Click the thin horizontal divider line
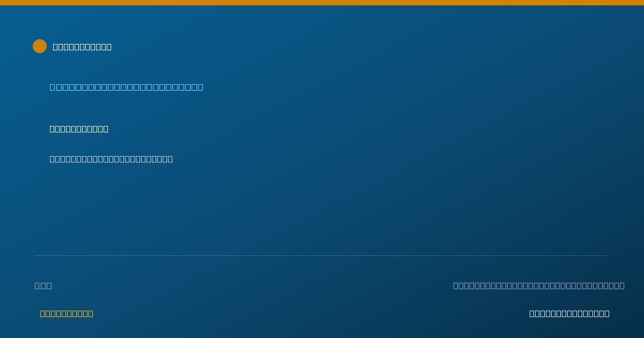 (x=322, y=255)
